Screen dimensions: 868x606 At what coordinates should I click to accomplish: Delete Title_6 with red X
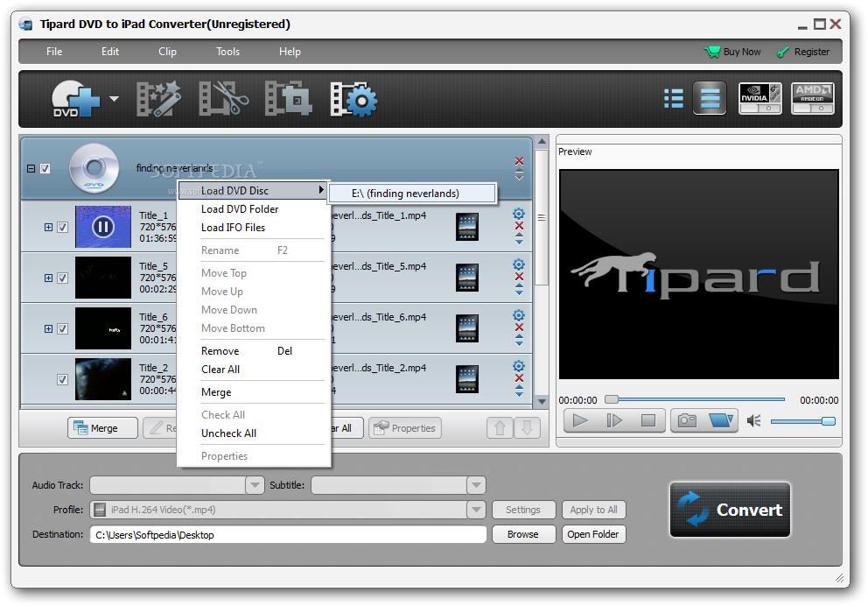pos(519,328)
